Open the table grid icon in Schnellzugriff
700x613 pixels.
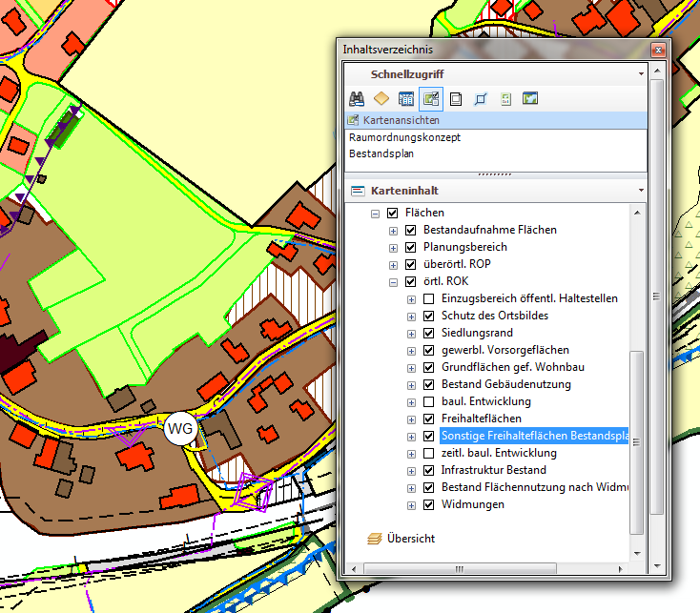405,98
